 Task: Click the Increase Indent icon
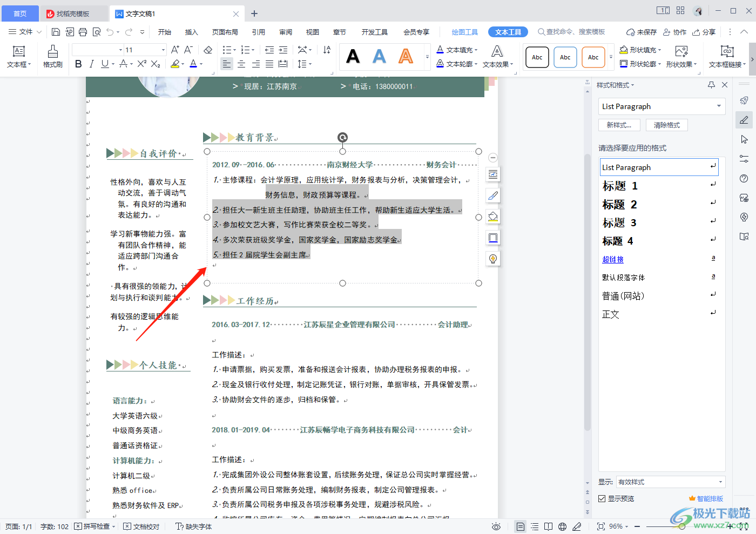[283, 50]
